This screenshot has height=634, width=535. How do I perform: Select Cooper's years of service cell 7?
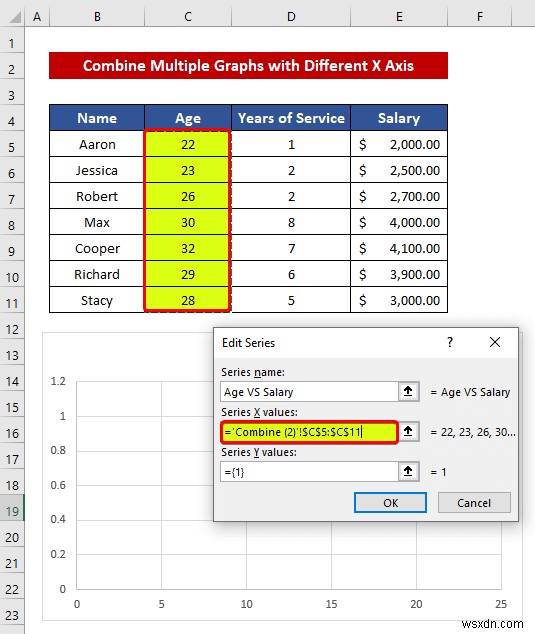coord(291,248)
